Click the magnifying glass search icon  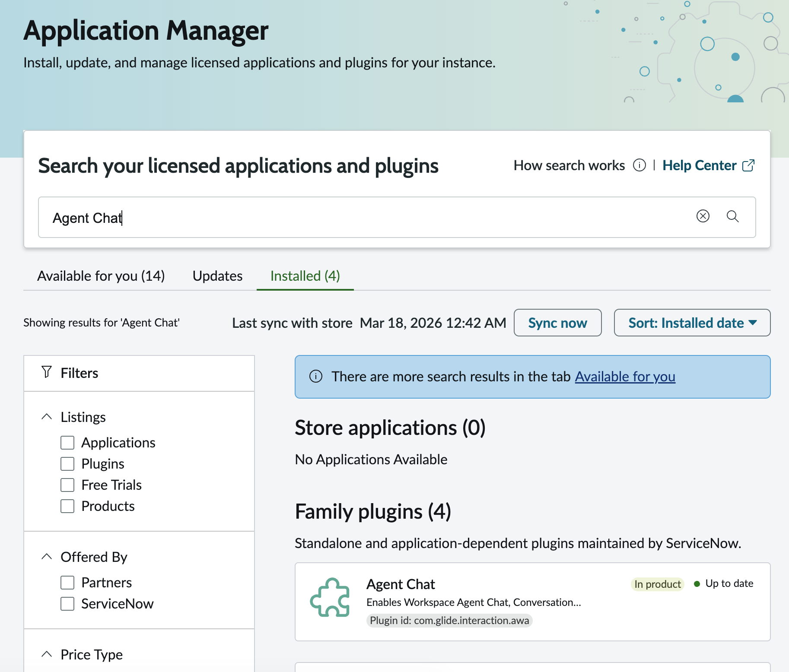click(732, 216)
